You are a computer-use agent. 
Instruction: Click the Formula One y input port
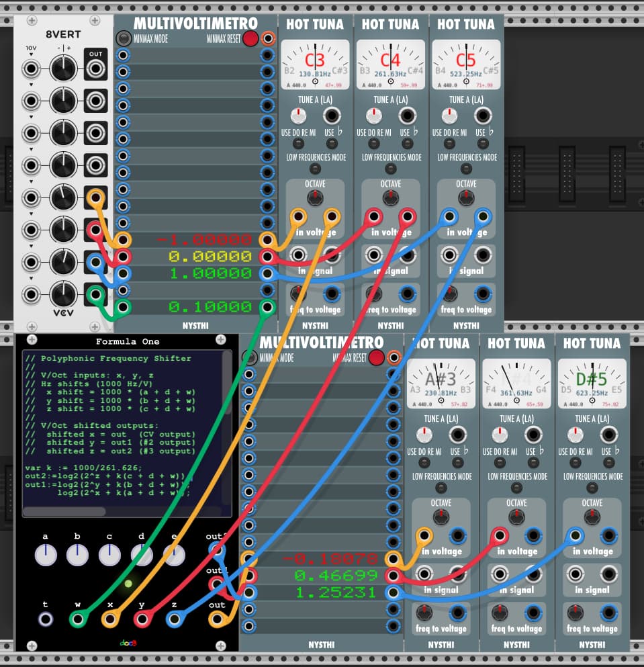point(142,619)
